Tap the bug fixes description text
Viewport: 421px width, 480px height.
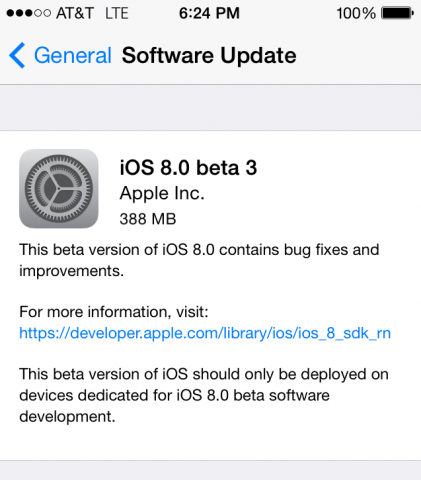coord(199,260)
